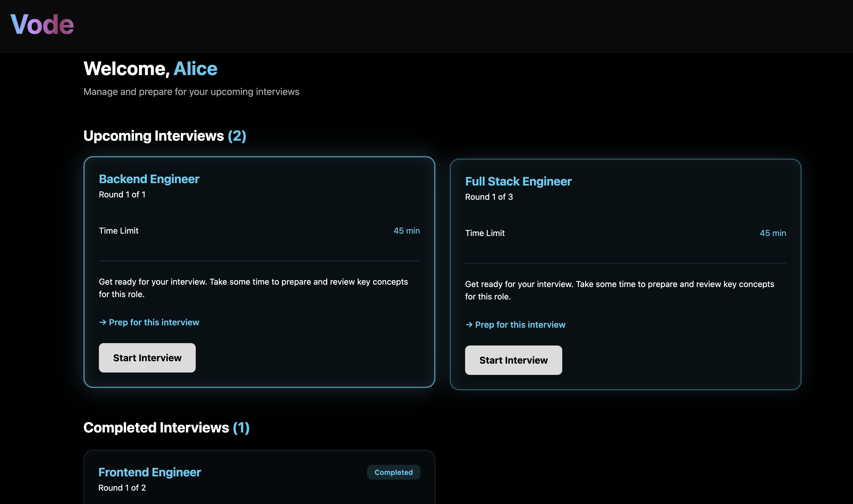Screen dimensions: 853x504
Task: Click Round 1 of 2 label
Action: click(122, 488)
